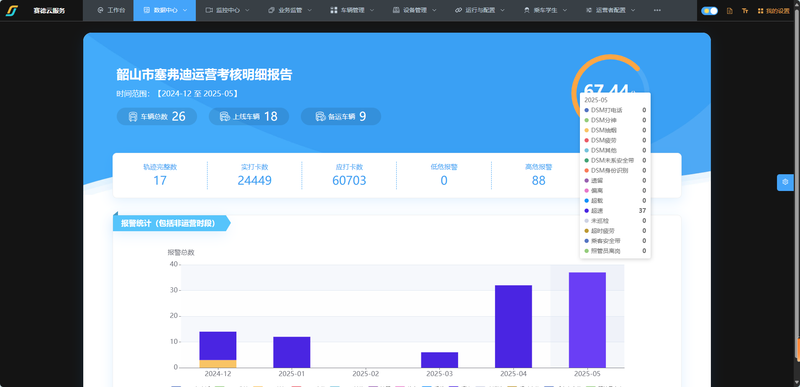The height and width of the screenshot is (387, 800).
Task: Expand the 运营者配置 dropdown arrow
Action: click(x=633, y=10)
